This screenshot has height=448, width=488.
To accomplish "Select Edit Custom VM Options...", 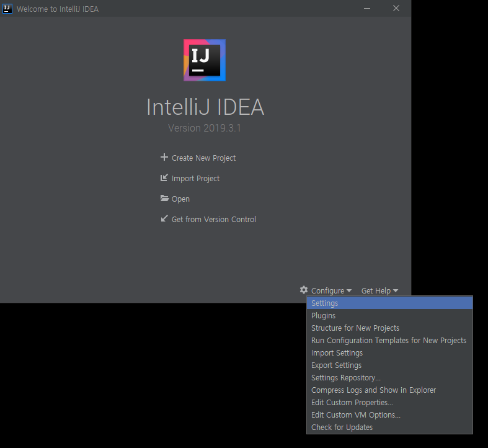I will tap(389, 415).
